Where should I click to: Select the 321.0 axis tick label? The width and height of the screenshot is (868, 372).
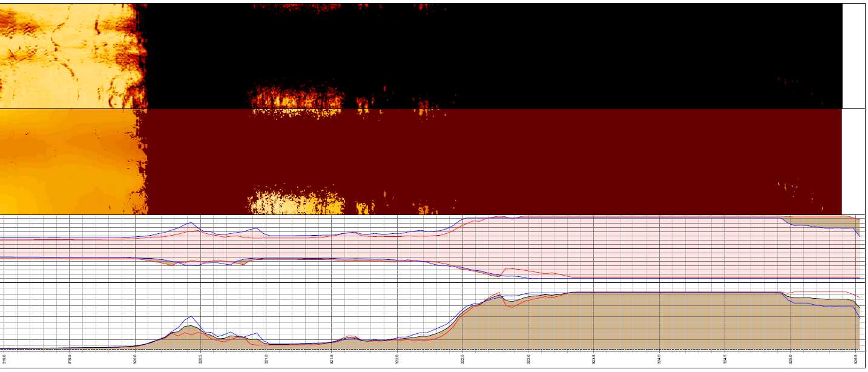266,359
